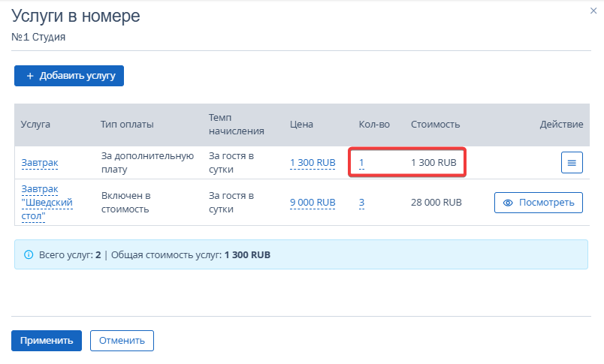Close the Услуги в номере dialog

tap(593, 12)
